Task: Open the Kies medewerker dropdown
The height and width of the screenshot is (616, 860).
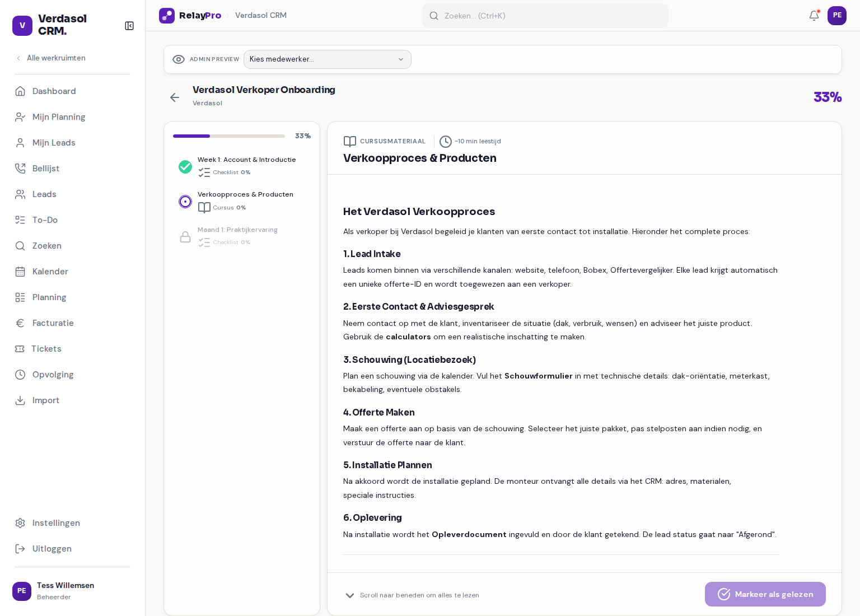Action: click(328, 59)
